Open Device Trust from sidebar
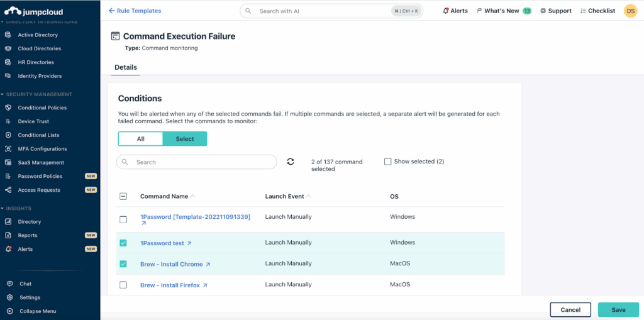The image size is (644, 320). (x=33, y=121)
